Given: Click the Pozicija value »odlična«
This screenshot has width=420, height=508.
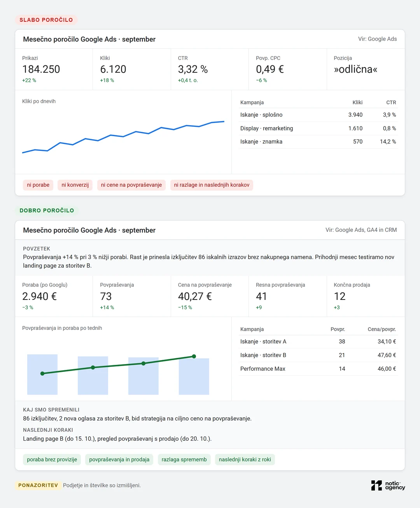Looking at the screenshot, I should (355, 69).
